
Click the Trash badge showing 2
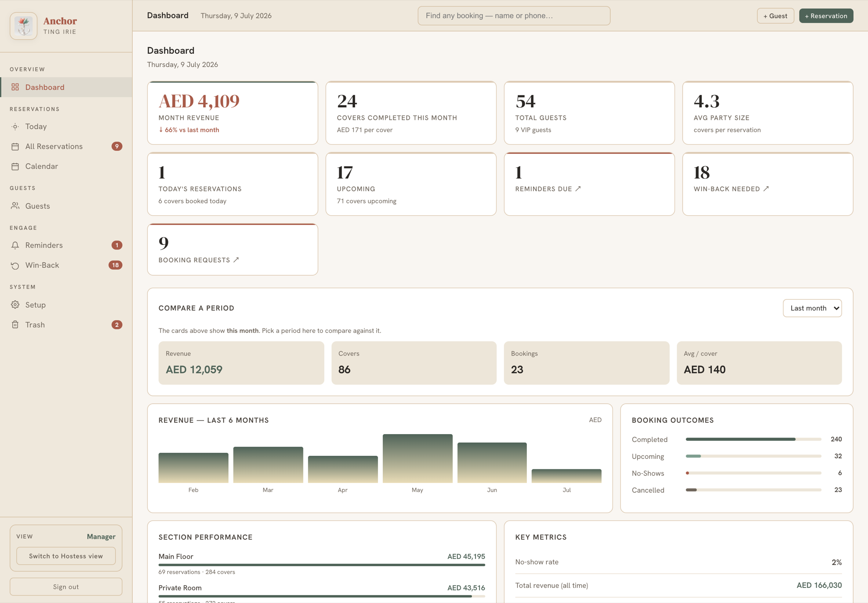[x=117, y=325]
